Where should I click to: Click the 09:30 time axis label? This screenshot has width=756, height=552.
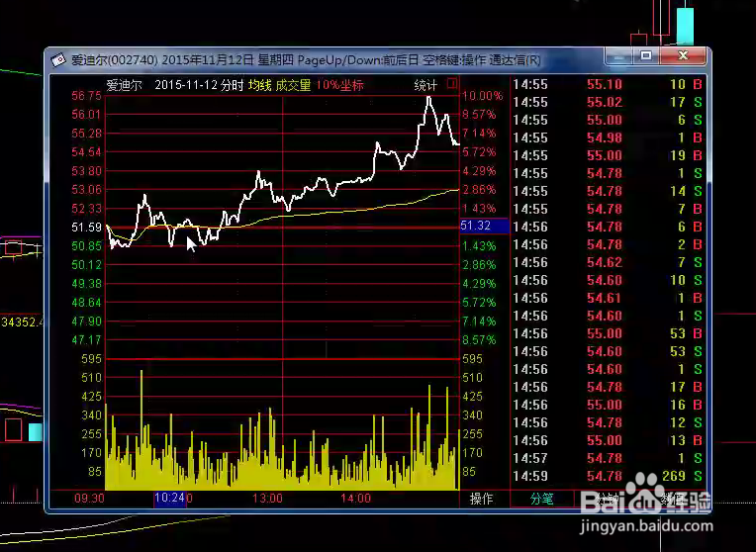tap(89, 498)
